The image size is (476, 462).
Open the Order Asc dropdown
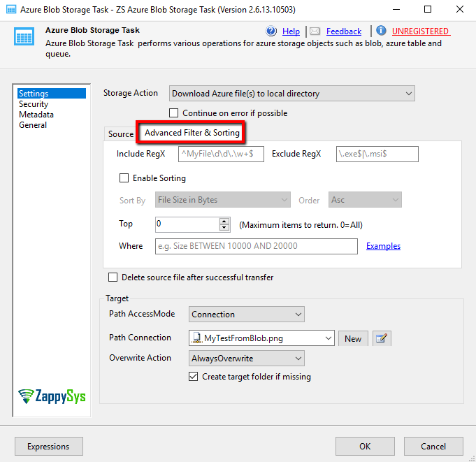click(x=365, y=200)
